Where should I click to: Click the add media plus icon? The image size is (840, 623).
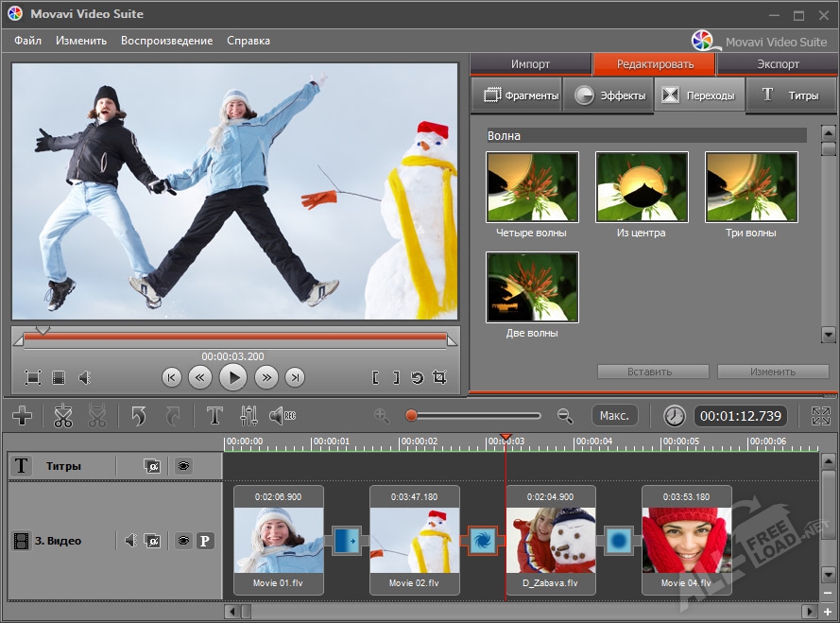click(23, 416)
